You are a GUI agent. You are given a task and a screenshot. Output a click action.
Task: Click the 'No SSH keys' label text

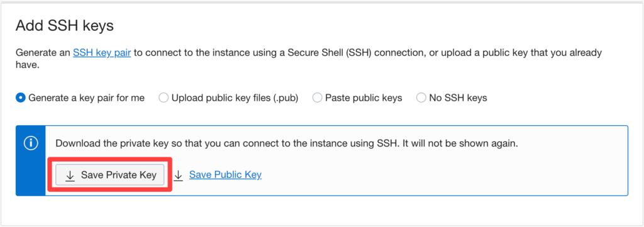point(458,98)
